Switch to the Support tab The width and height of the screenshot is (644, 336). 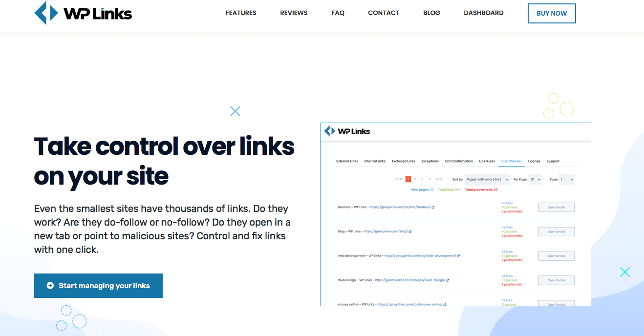coord(553,161)
